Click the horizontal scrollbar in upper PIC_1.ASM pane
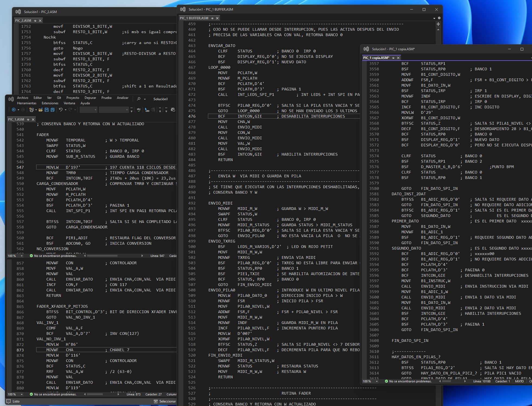The image size is (532, 406). click(x=102, y=256)
